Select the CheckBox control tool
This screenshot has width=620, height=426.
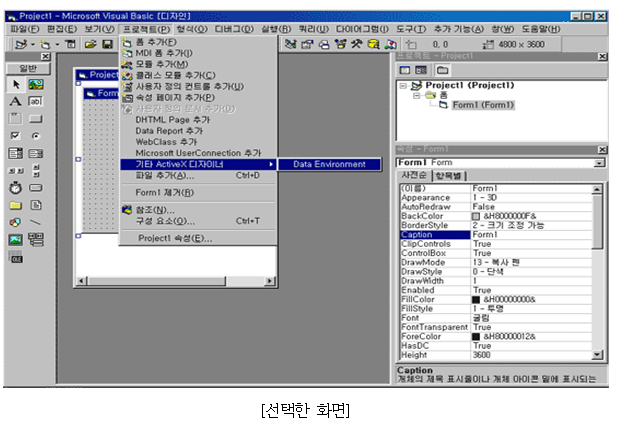point(16,136)
